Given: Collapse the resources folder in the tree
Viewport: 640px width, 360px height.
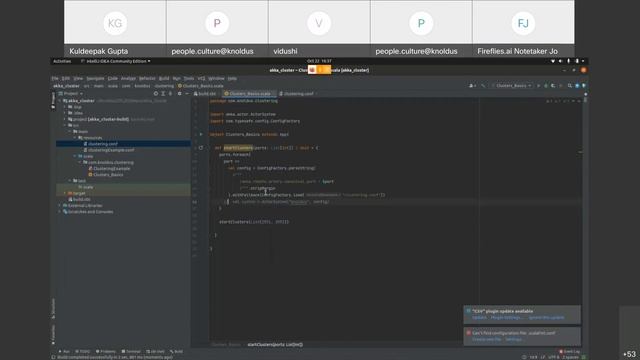Looking at the screenshot, I should [x=75, y=138].
